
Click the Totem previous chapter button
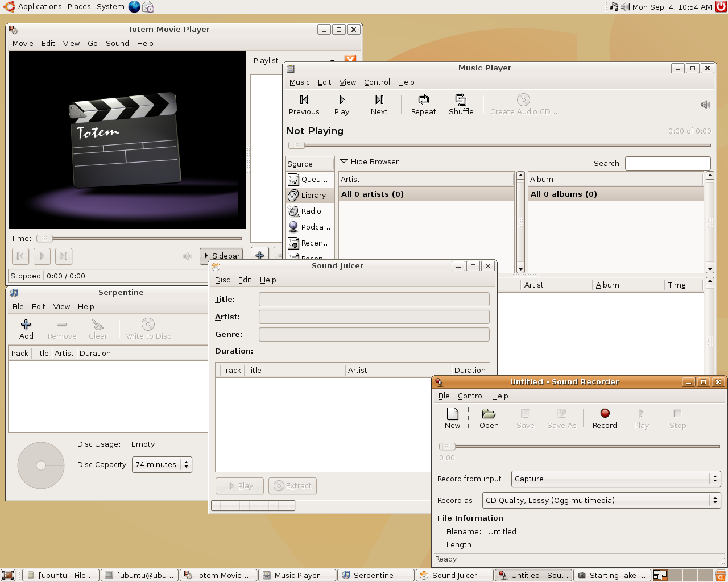20,256
